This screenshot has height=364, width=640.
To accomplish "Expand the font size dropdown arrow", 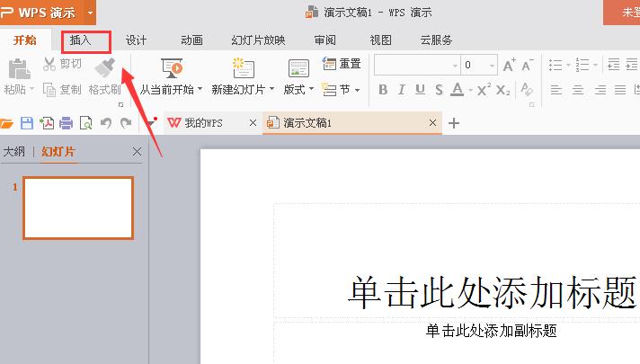I will [492, 66].
